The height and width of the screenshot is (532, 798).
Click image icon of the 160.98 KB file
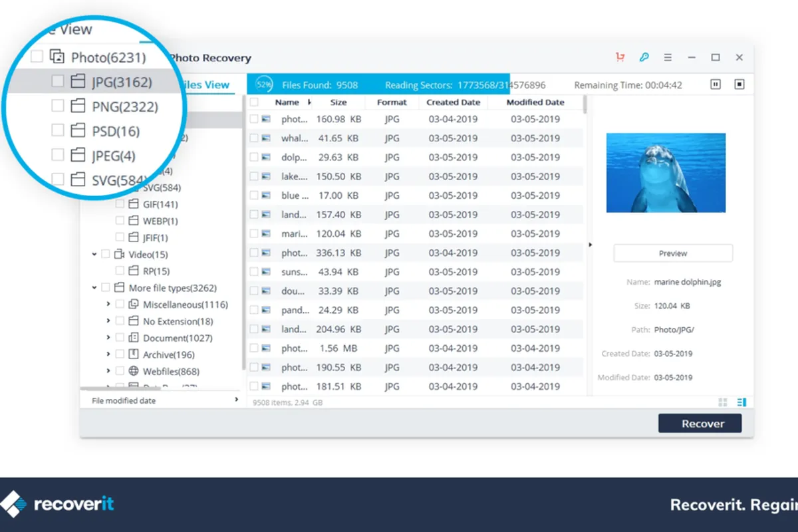(267, 120)
